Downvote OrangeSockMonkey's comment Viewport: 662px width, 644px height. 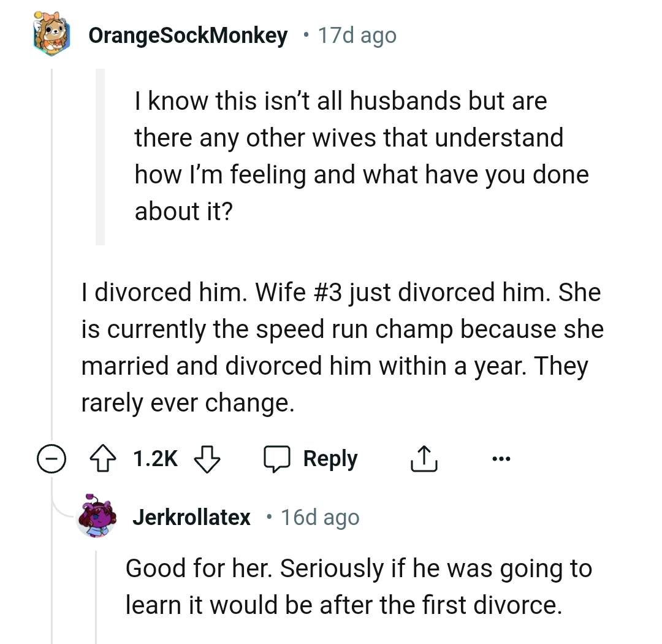pos(207,459)
